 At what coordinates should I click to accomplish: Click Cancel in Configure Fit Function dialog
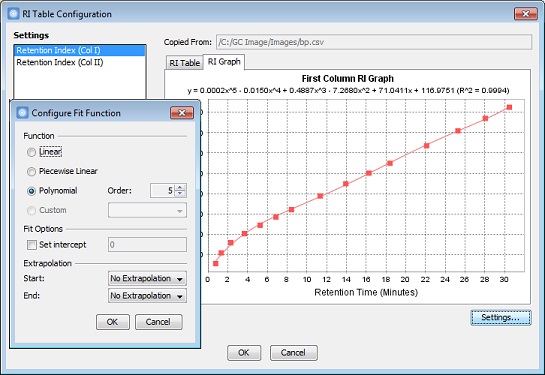[x=158, y=322]
